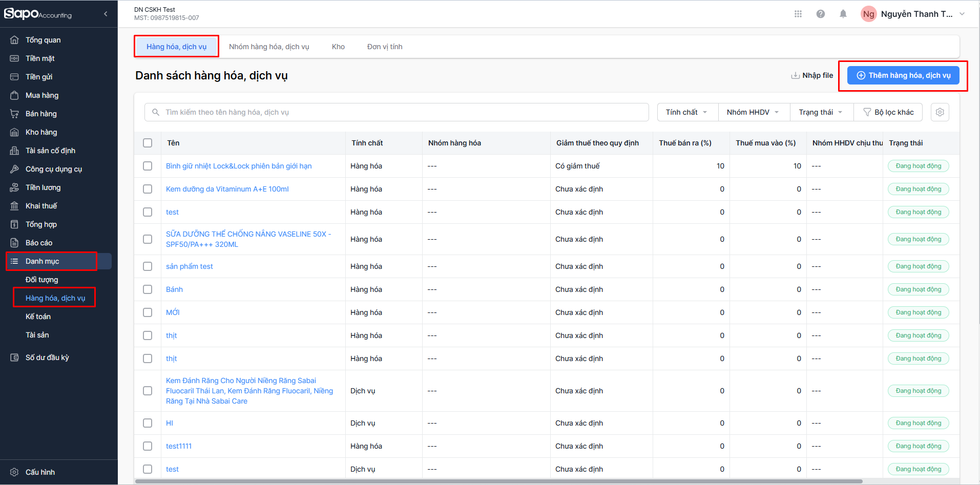
Task: Check the box for Bánh row
Action: point(148,289)
